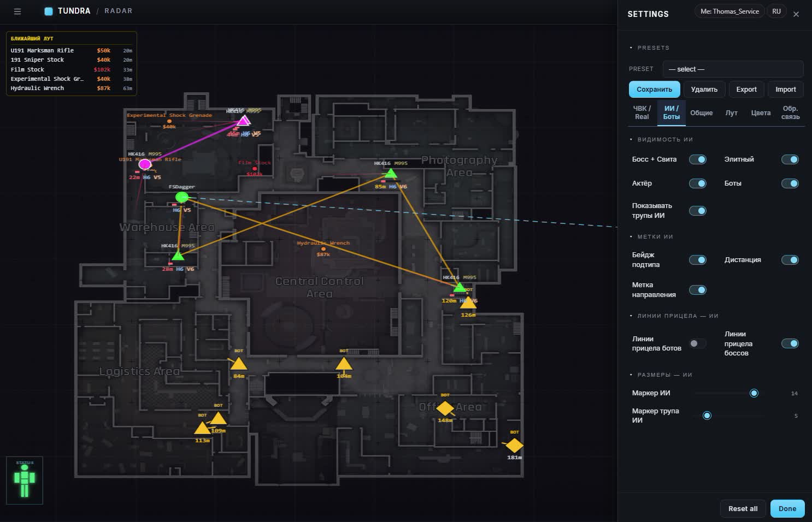Toggle Бейдж подтипа switch
This screenshot has width=812, height=522.
click(x=698, y=260)
